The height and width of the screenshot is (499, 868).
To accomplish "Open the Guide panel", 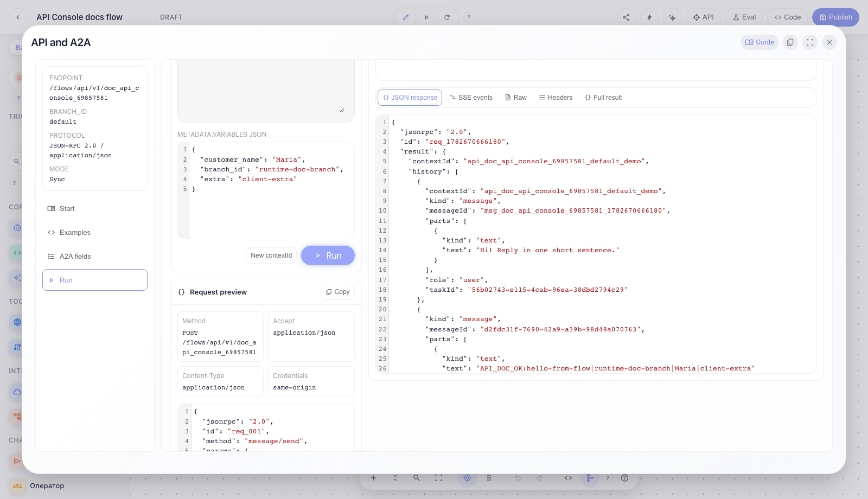I will point(759,42).
